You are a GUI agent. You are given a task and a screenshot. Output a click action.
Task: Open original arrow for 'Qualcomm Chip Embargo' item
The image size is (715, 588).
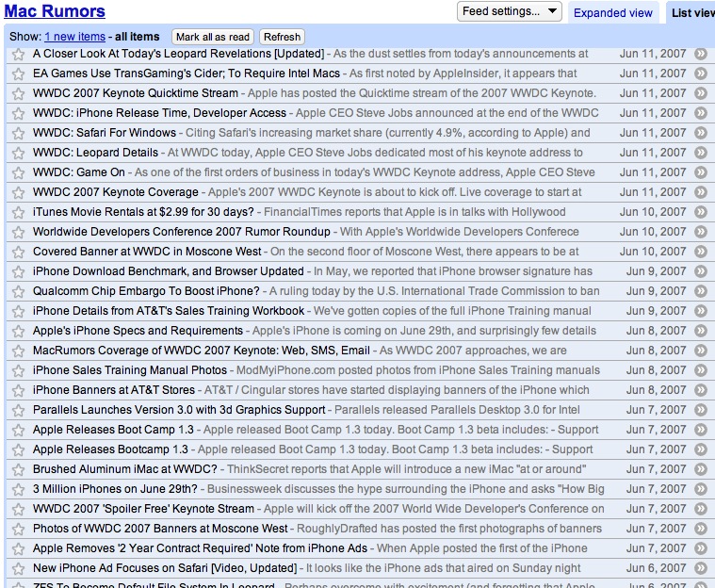click(701, 291)
